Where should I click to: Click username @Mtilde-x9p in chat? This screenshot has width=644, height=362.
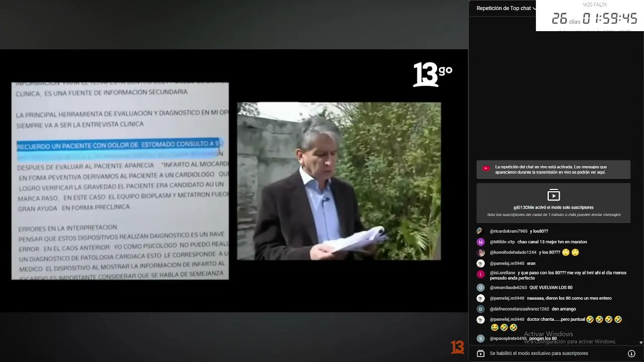502,242
